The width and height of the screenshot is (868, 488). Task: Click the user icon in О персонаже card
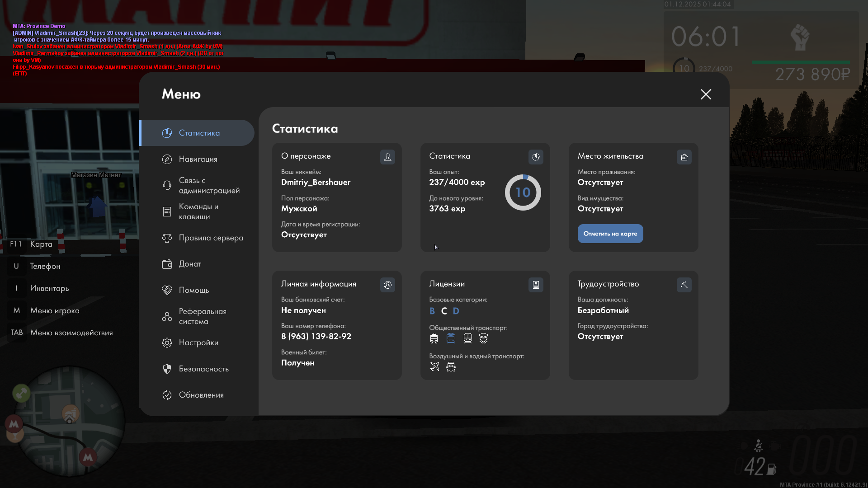click(x=387, y=157)
